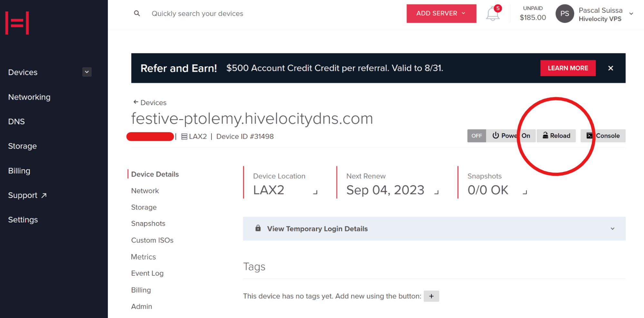Click the search magnifier icon
This screenshot has height=318, width=644.
137,14
